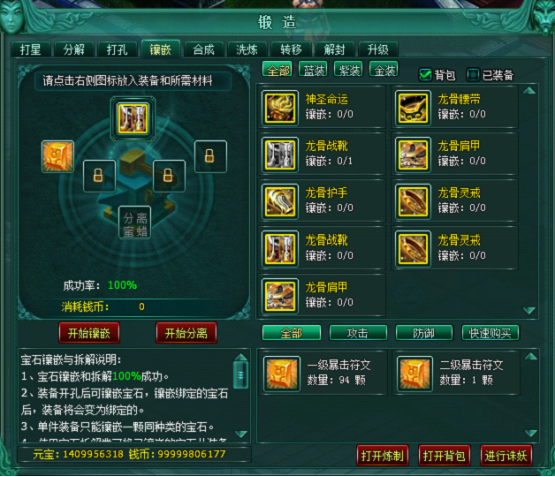Click the equipped boots slot at forge top
555x477 pixels.
point(133,118)
